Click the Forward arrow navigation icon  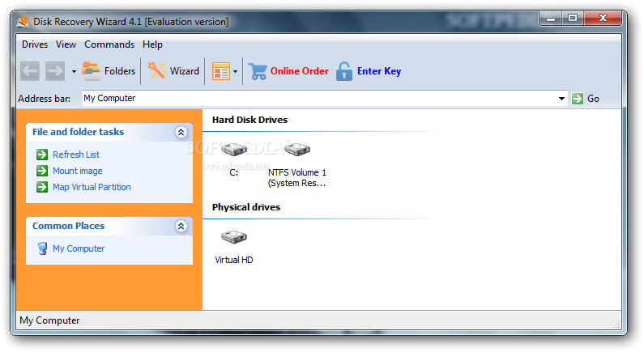click(55, 71)
